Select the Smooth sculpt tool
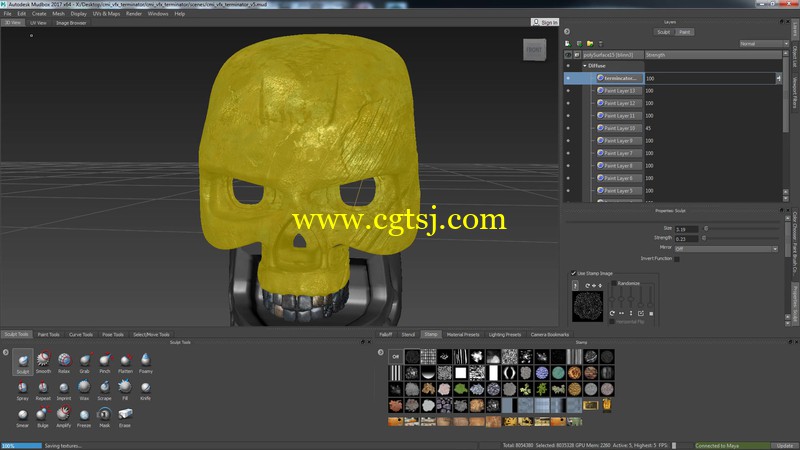This screenshot has width=800, height=450. (x=43, y=362)
